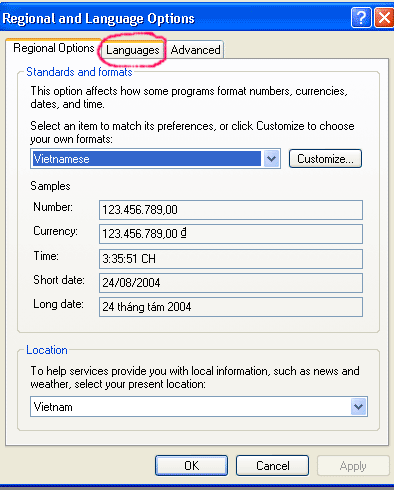
Task: Click the Number sample field
Action: [231, 210]
